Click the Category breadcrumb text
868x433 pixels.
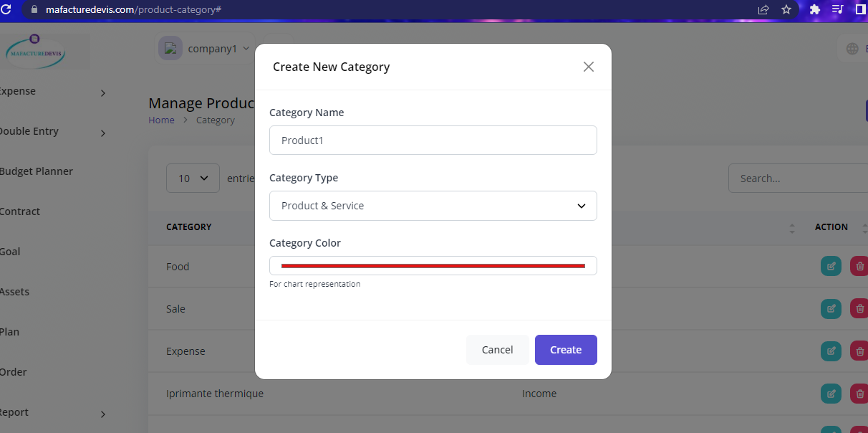click(x=216, y=120)
